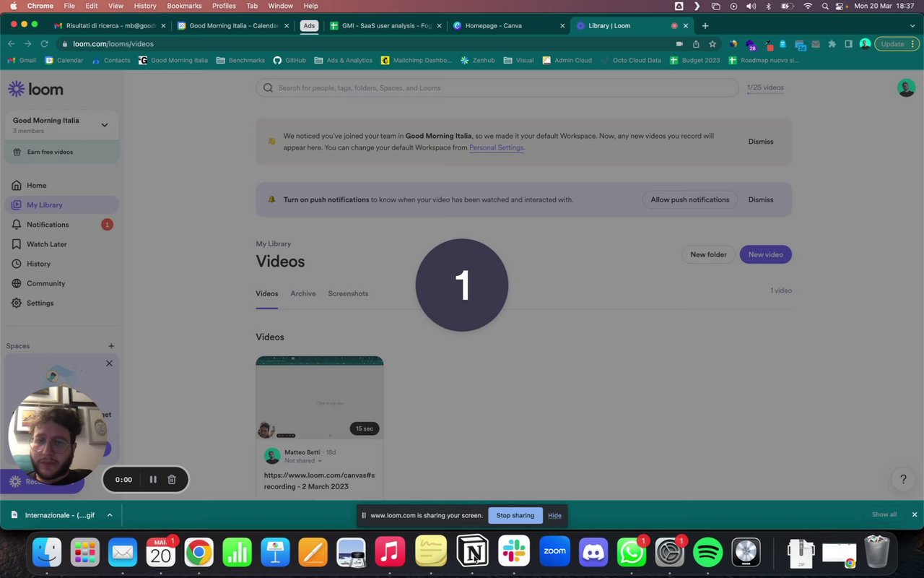924x578 pixels.
Task: Click the Watch Later bookmark icon
Action: click(x=17, y=244)
